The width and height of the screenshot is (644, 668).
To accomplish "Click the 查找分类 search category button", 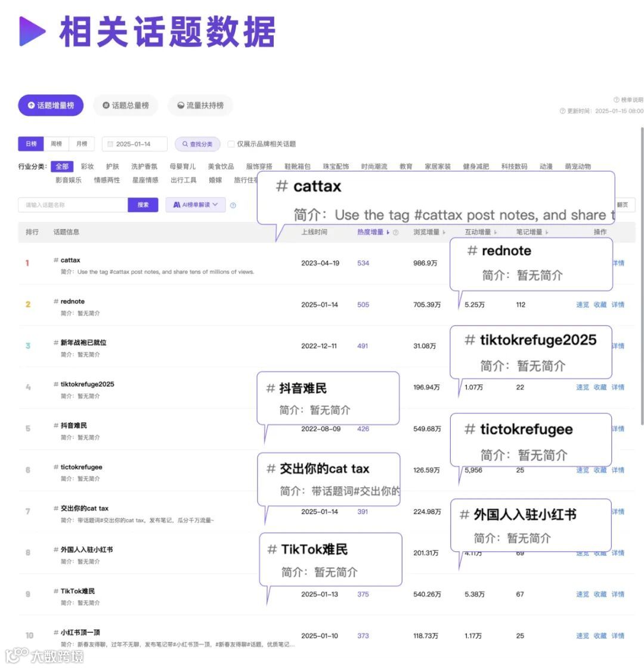I will tap(197, 144).
